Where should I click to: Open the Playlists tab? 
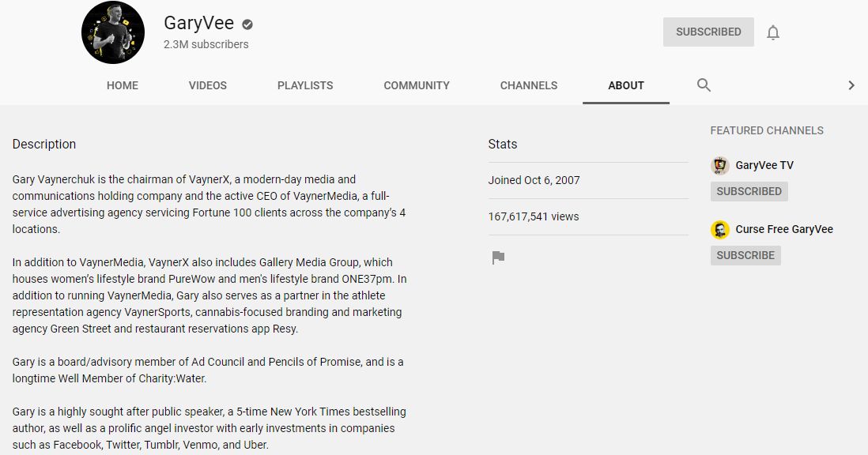pos(305,85)
